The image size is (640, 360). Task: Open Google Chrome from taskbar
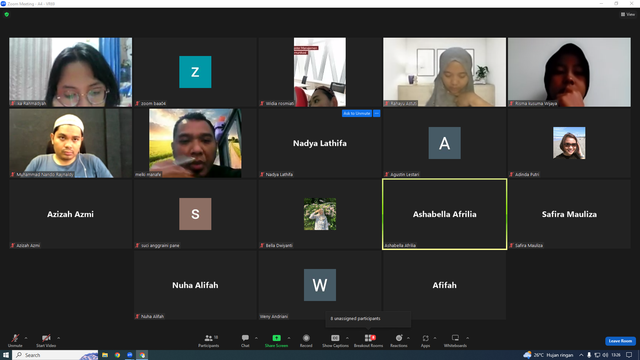coord(117,355)
